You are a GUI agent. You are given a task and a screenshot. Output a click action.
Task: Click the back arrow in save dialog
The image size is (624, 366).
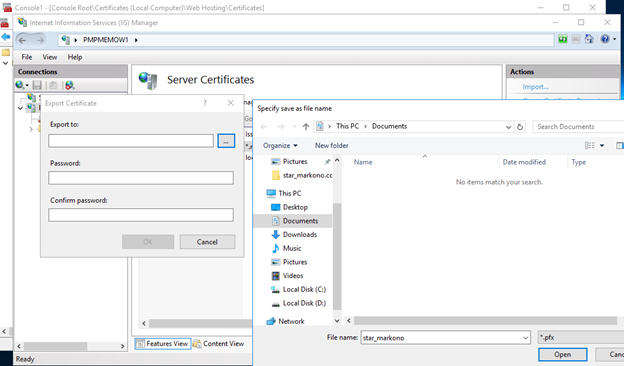pos(264,127)
